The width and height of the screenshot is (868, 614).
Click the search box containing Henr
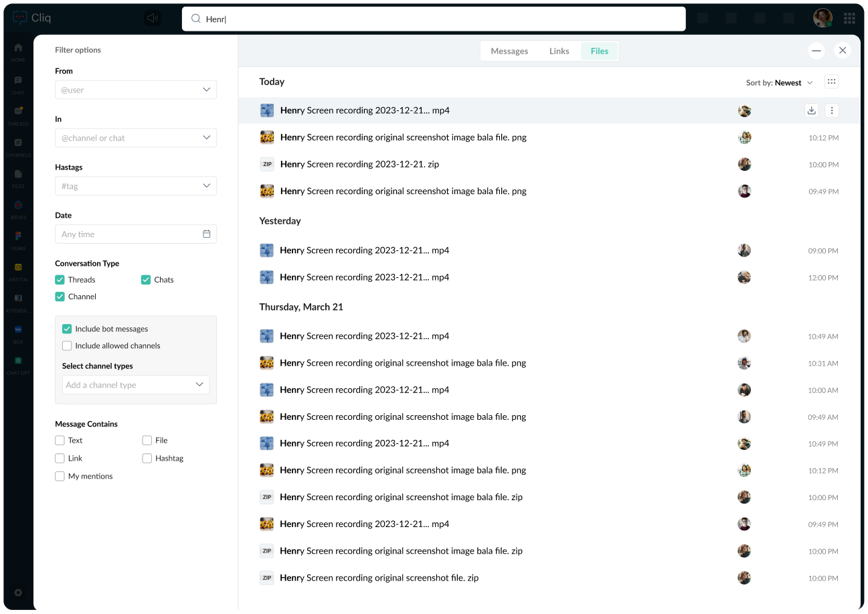tap(434, 19)
